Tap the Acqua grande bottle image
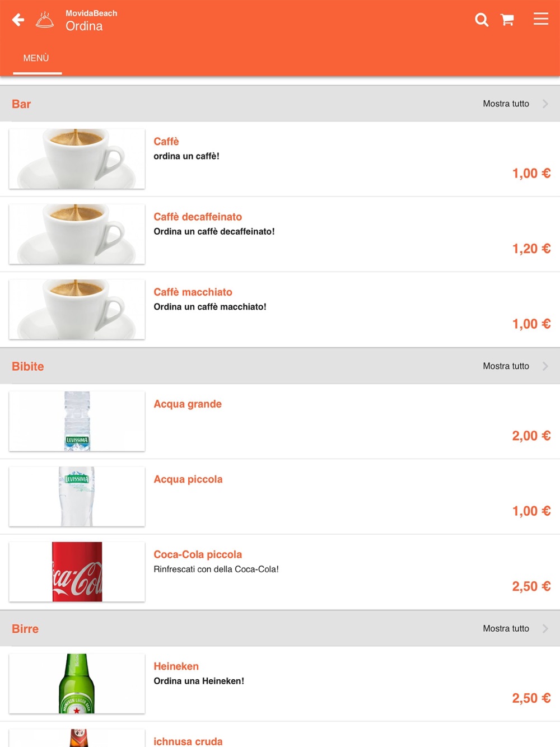 pos(77,421)
